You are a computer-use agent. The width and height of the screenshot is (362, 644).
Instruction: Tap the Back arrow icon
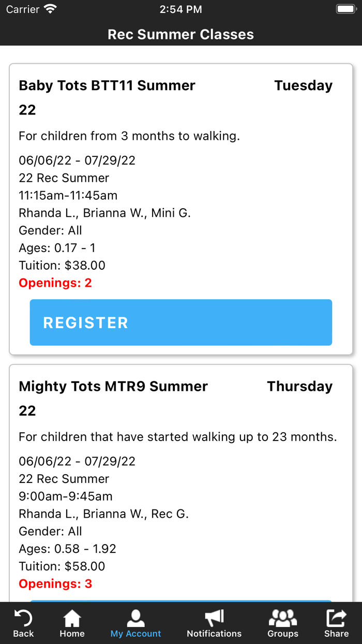(x=23, y=618)
